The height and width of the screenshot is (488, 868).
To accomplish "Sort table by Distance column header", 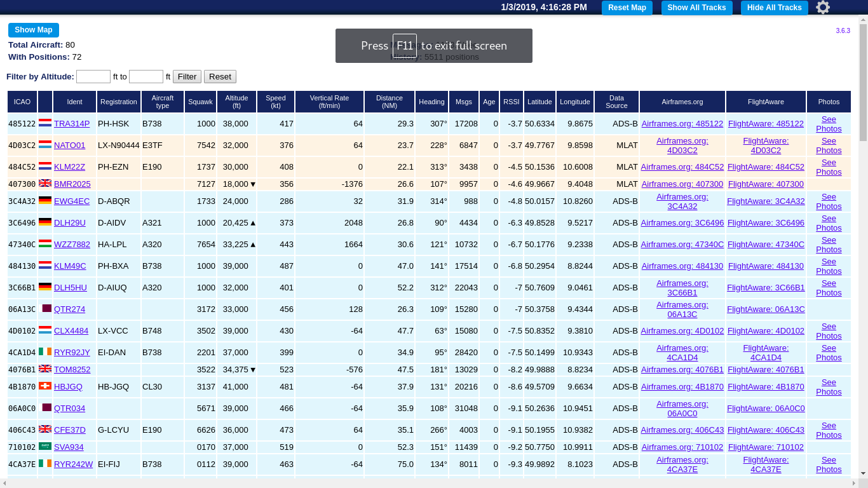I will pos(389,102).
